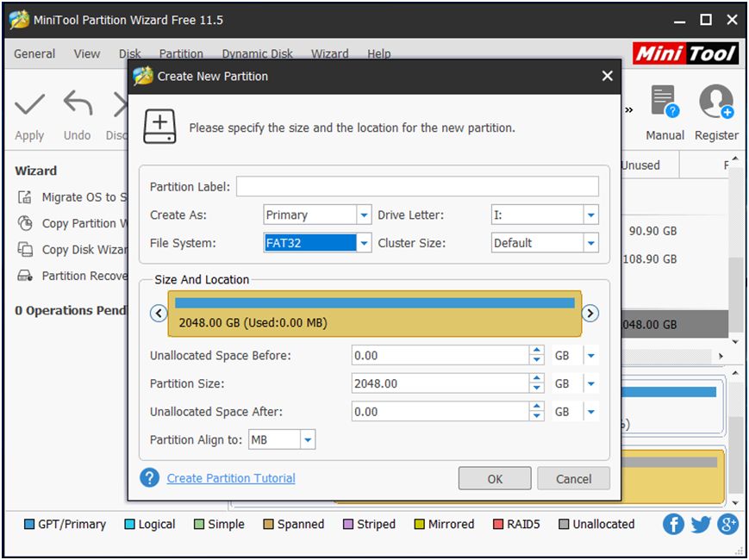This screenshot has width=749, height=560.
Task: Switch to the Partition menu
Action: pos(181,53)
